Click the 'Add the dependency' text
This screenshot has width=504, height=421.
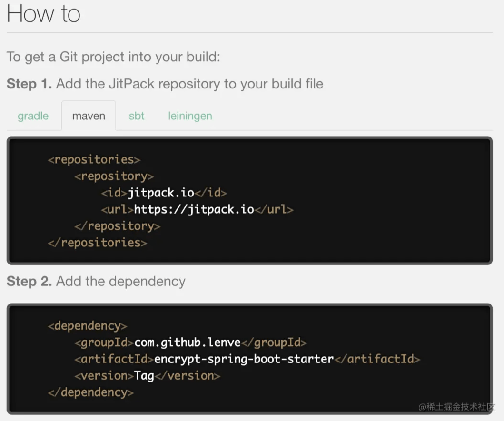point(121,282)
